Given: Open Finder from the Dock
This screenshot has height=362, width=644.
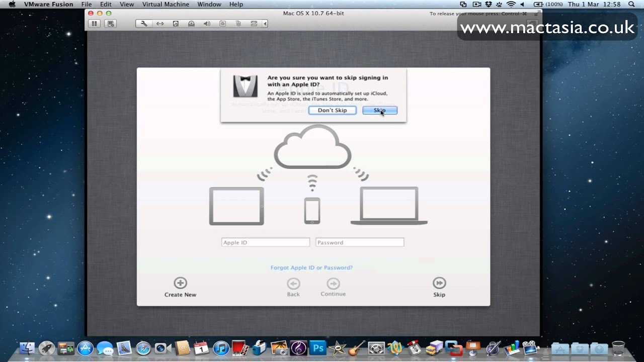Looking at the screenshot, I should pyautogui.click(x=27, y=348).
